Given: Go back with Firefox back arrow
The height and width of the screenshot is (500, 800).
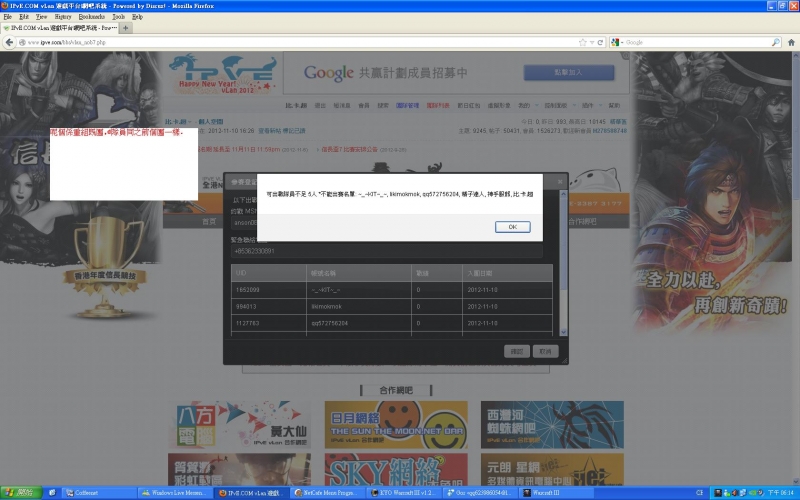Looking at the screenshot, I should point(9,42).
